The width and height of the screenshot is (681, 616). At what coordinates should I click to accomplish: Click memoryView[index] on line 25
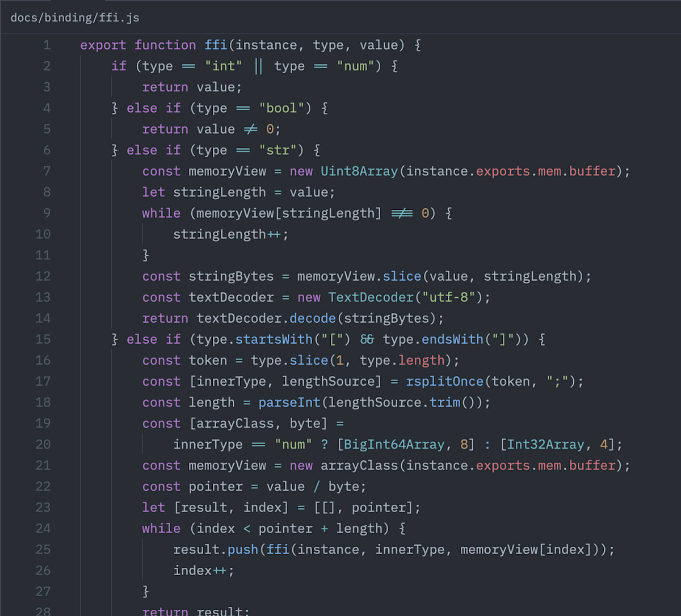(x=526, y=549)
